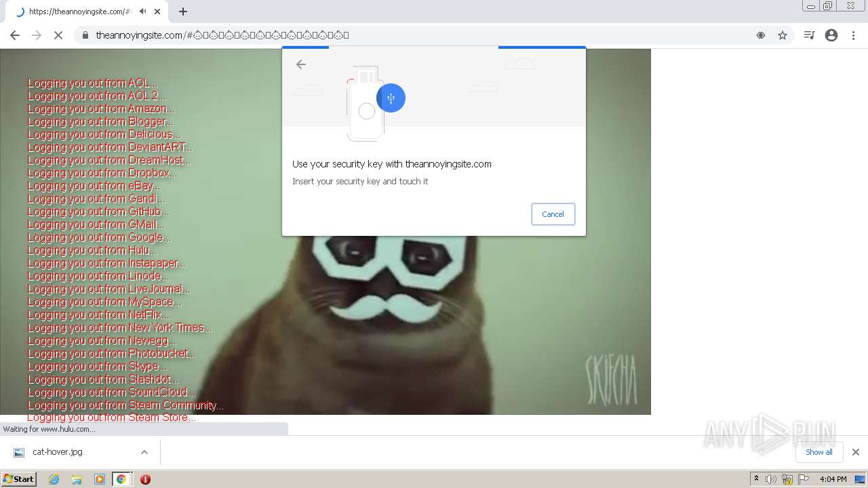
Task: Click 'Logging you out from GitHub...' line
Action: 98,212
